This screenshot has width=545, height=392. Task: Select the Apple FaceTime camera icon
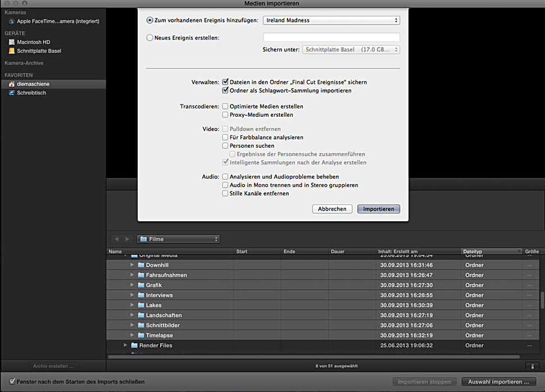tap(12, 21)
